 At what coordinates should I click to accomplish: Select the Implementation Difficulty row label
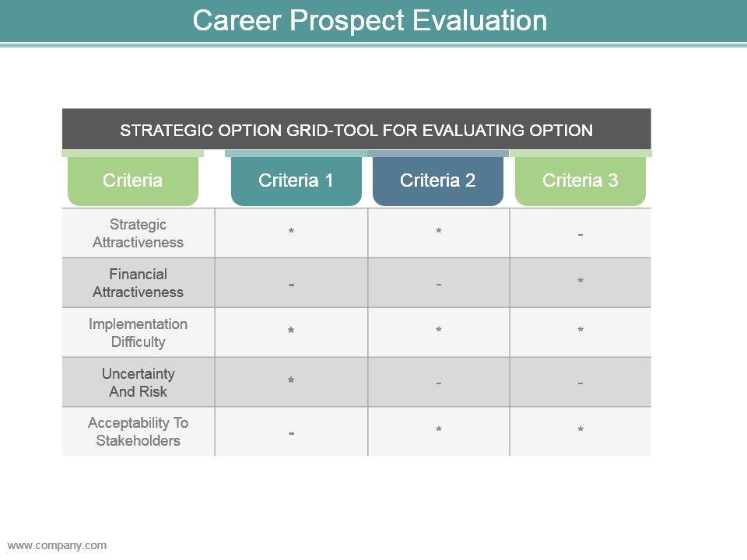[138, 333]
